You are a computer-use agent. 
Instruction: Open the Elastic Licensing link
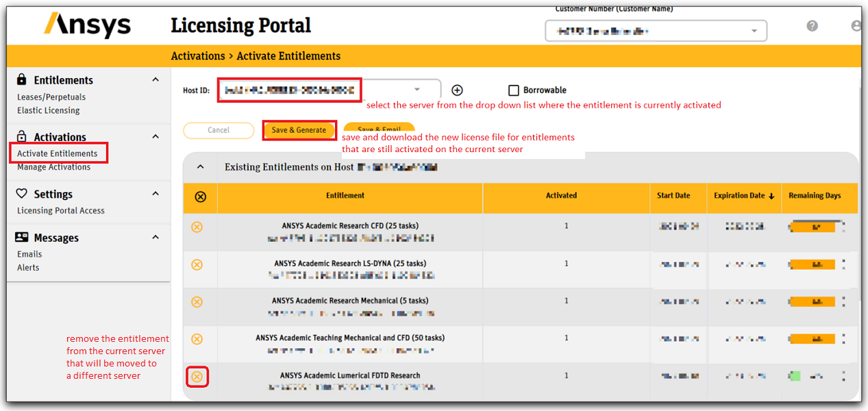(48, 110)
